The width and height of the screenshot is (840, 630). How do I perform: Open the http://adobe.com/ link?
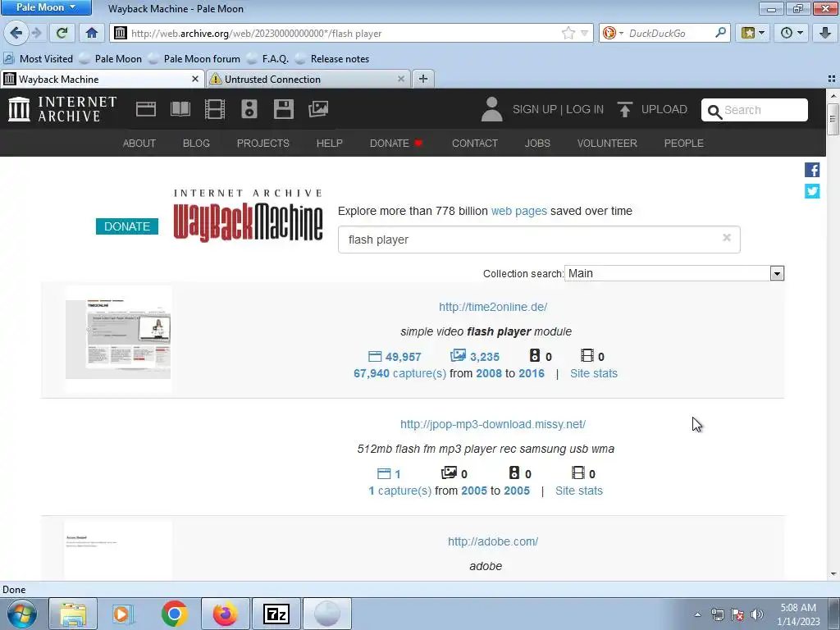493,541
